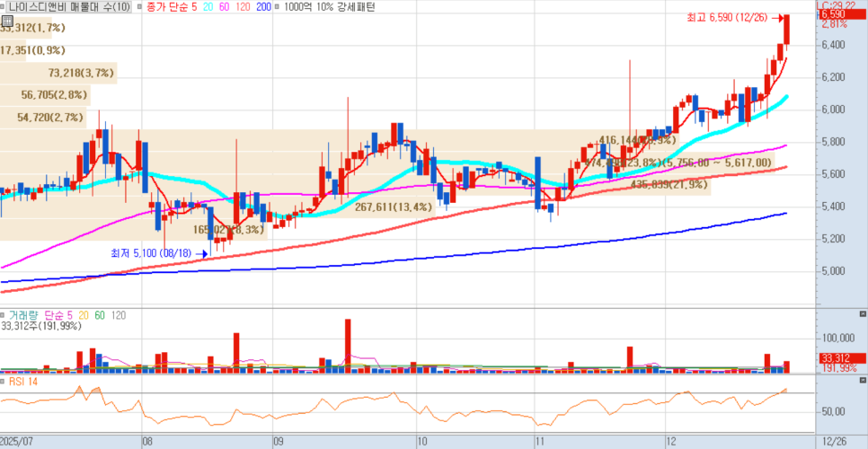Click the 73,218(3.7%) volume profile bar
The height and width of the screenshot is (449, 868).
(x=58, y=73)
